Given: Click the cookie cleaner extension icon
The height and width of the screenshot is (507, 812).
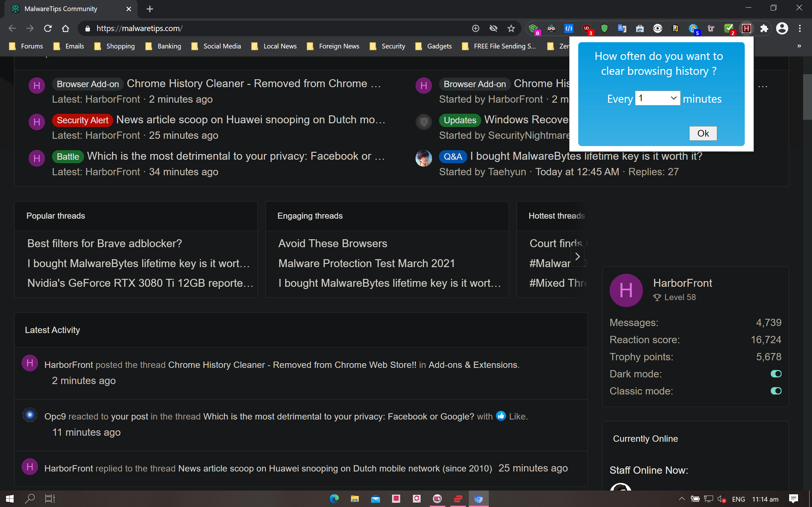Looking at the screenshot, I should pyautogui.click(x=693, y=29).
